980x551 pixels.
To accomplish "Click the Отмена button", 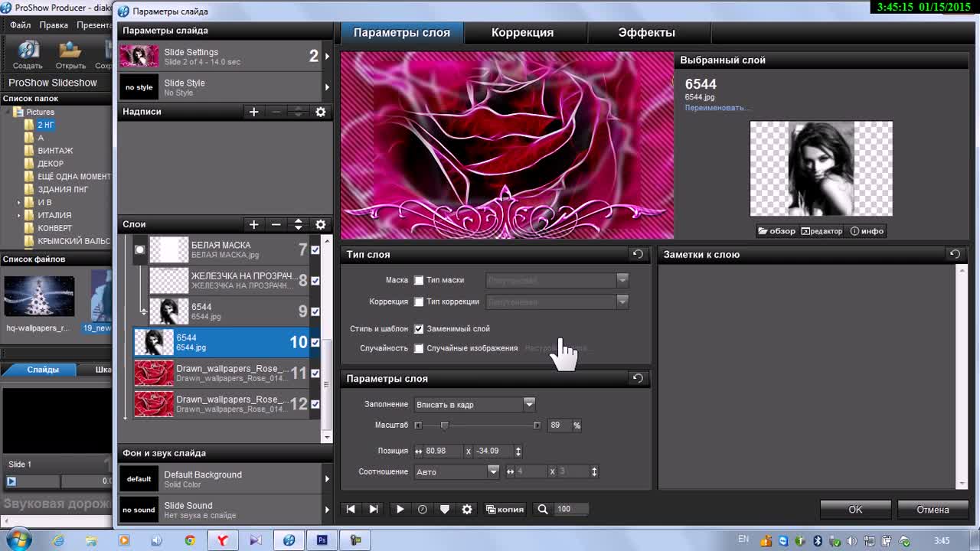I will coord(933,510).
